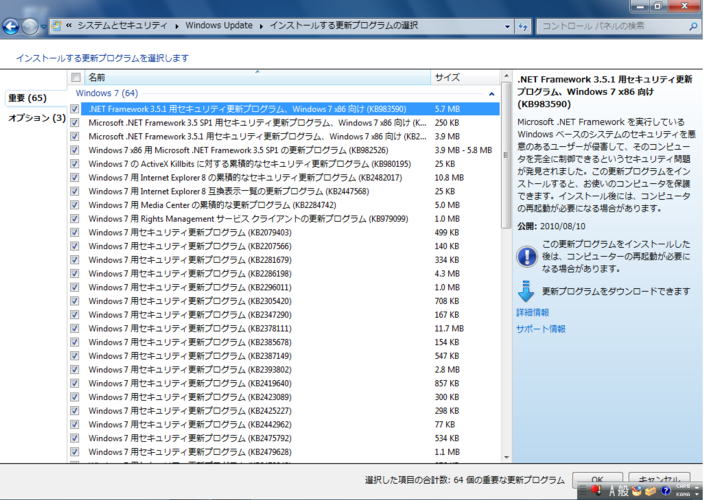This screenshot has height=500, width=706.
Task: Go to システムとセキュリティ breadcrumb
Action: [x=122, y=26]
